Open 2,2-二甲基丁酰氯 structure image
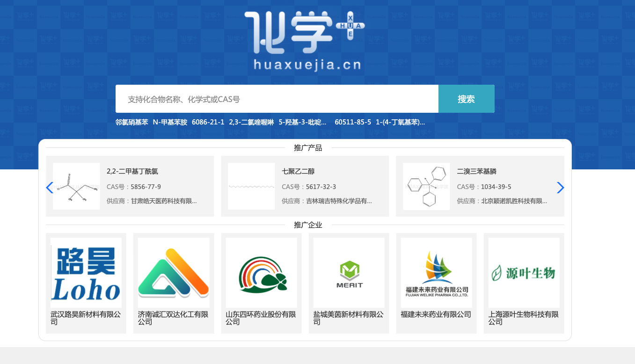The width and height of the screenshot is (635, 364). pos(76,186)
